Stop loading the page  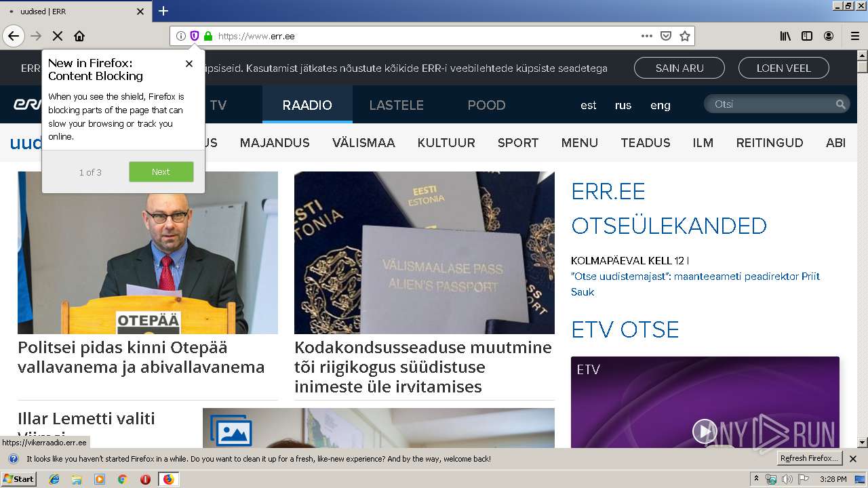(58, 36)
